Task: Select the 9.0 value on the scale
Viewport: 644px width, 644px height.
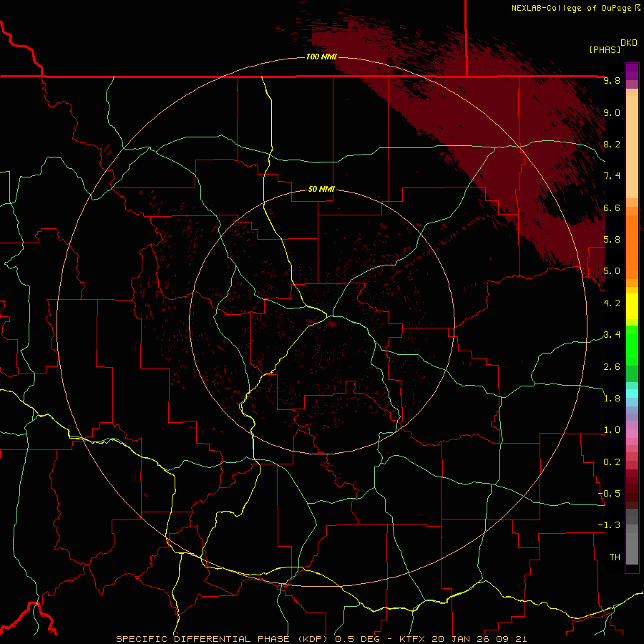Action: (612, 112)
